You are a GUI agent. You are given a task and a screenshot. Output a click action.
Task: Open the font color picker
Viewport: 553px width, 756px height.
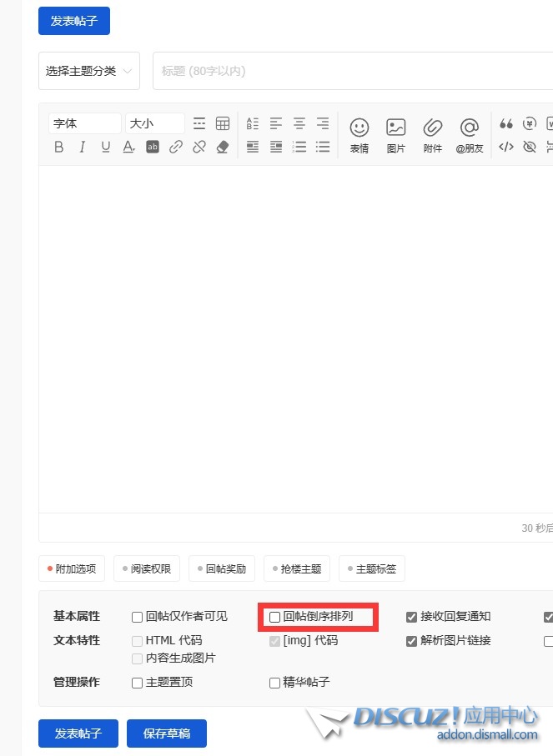128,147
